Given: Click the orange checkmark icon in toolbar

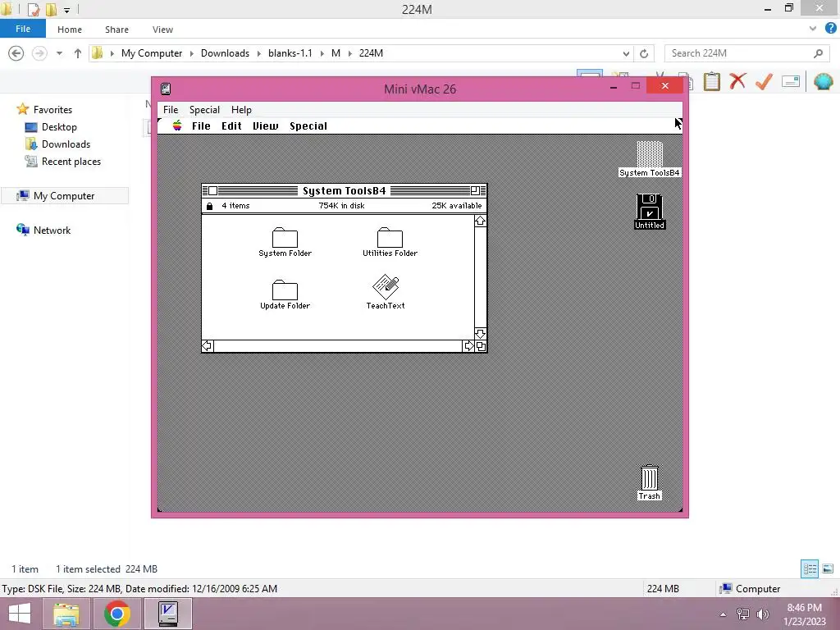Looking at the screenshot, I should coord(764,81).
